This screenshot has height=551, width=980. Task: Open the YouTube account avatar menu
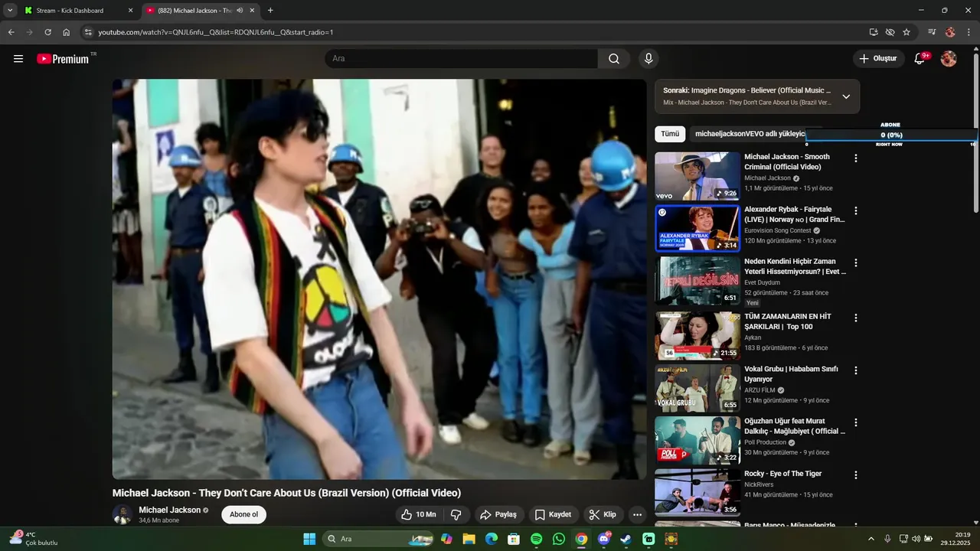(949, 59)
